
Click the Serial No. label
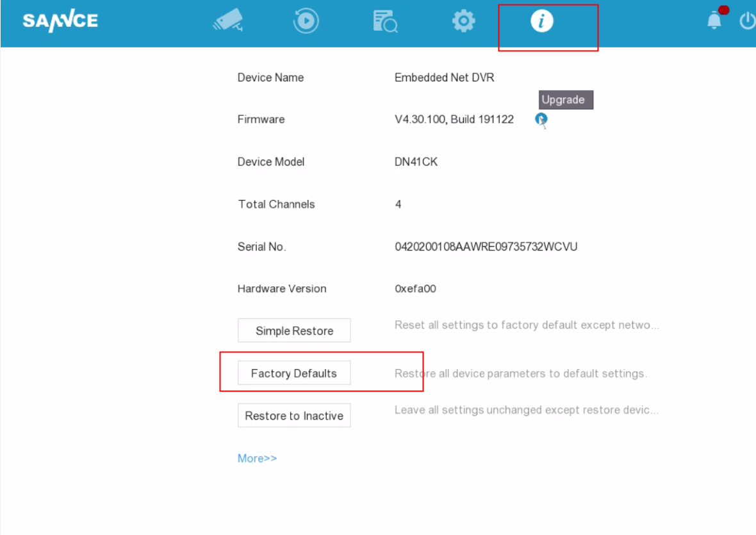(x=262, y=247)
